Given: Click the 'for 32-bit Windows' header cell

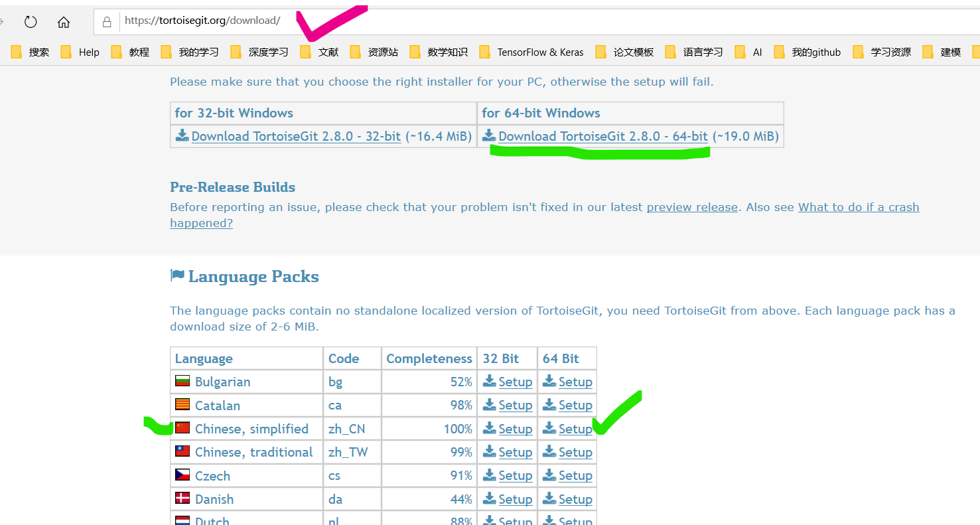Looking at the screenshot, I should pyautogui.click(x=324, y=113).
